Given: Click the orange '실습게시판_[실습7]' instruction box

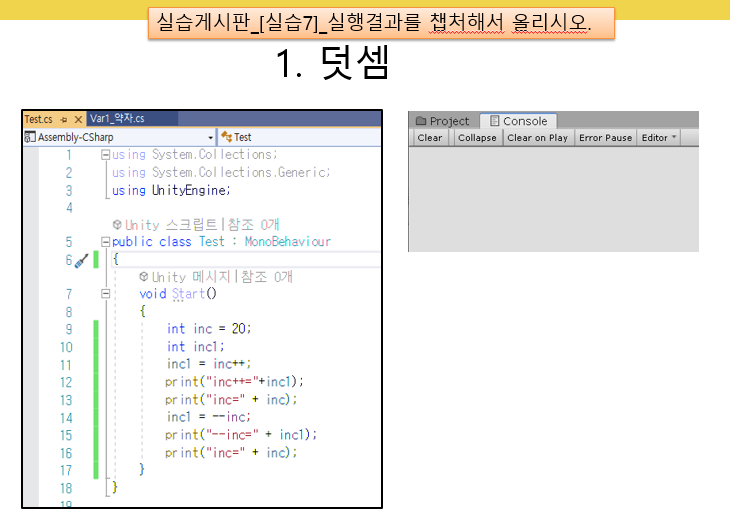Looking at the screenshot, I should click(x=381, y=23).
